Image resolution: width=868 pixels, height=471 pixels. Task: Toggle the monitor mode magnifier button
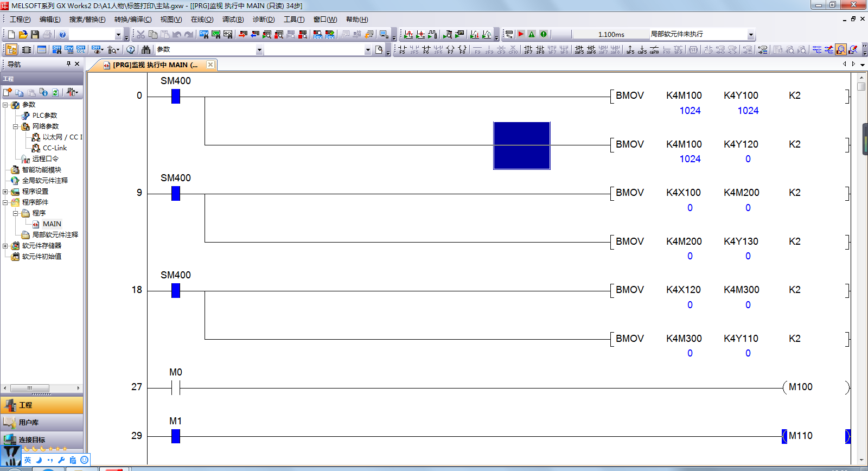point(840,49)
